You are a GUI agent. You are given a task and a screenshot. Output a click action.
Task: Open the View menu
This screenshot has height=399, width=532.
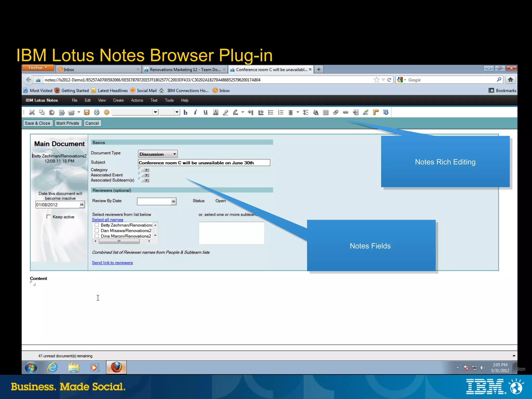(x=102, y=100)
